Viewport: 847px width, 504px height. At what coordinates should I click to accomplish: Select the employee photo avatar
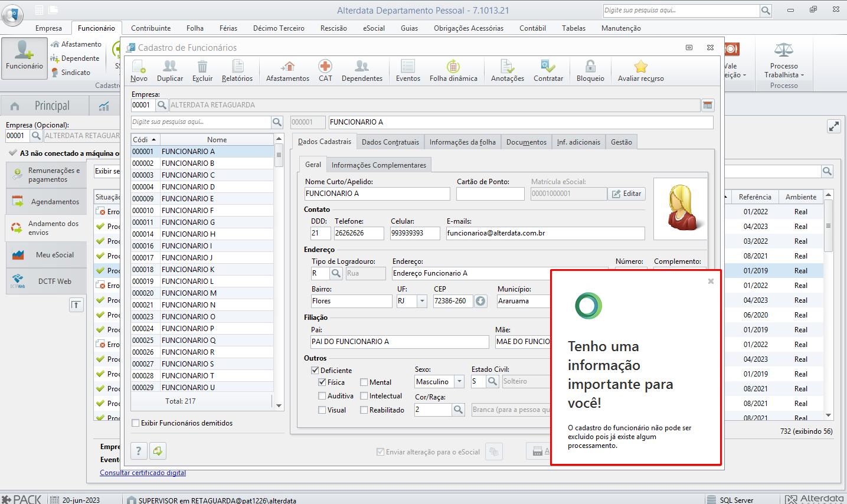point(681,208)
